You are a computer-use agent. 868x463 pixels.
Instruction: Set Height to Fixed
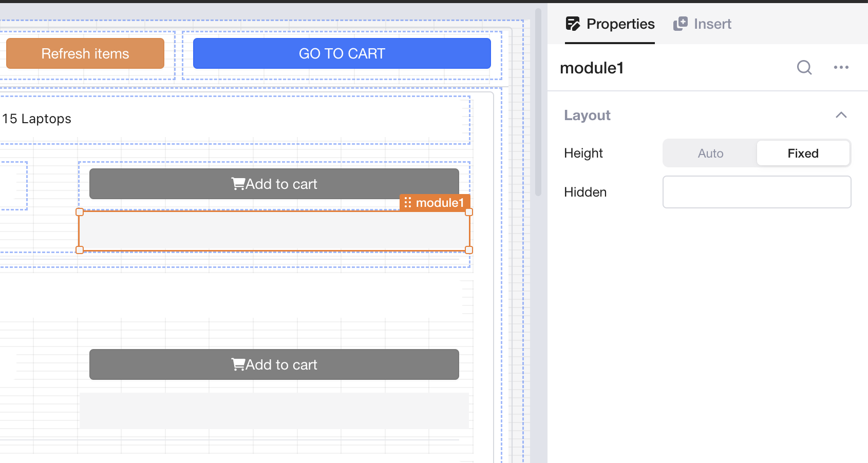pos(803,153)
